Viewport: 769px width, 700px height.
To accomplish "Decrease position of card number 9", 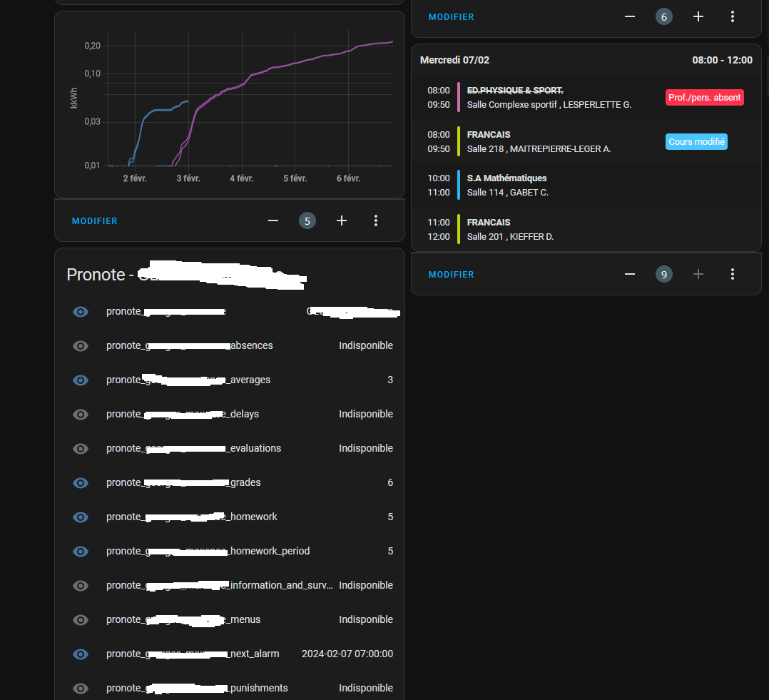I will coord(630,274).
